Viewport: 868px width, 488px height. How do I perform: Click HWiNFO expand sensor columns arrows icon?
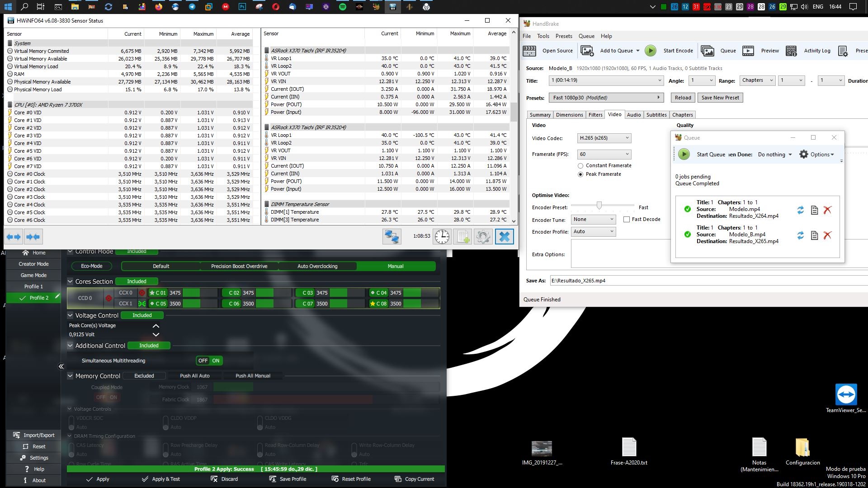click(14, 237)
